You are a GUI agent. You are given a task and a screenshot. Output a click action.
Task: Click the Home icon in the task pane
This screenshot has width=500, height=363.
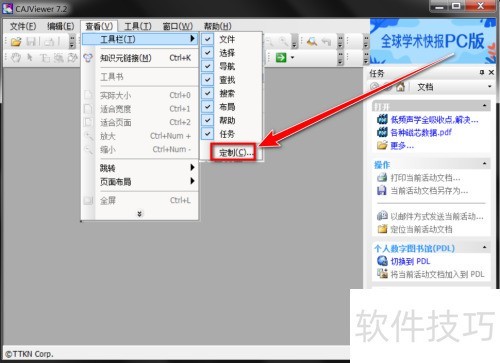pyautogui.click(x=400, y=87)
